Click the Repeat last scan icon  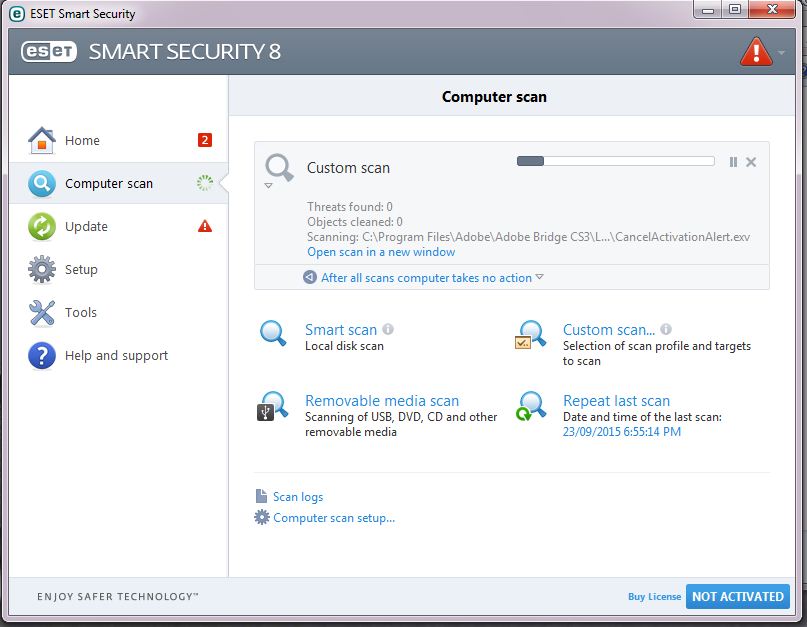[x=530, y=406]
